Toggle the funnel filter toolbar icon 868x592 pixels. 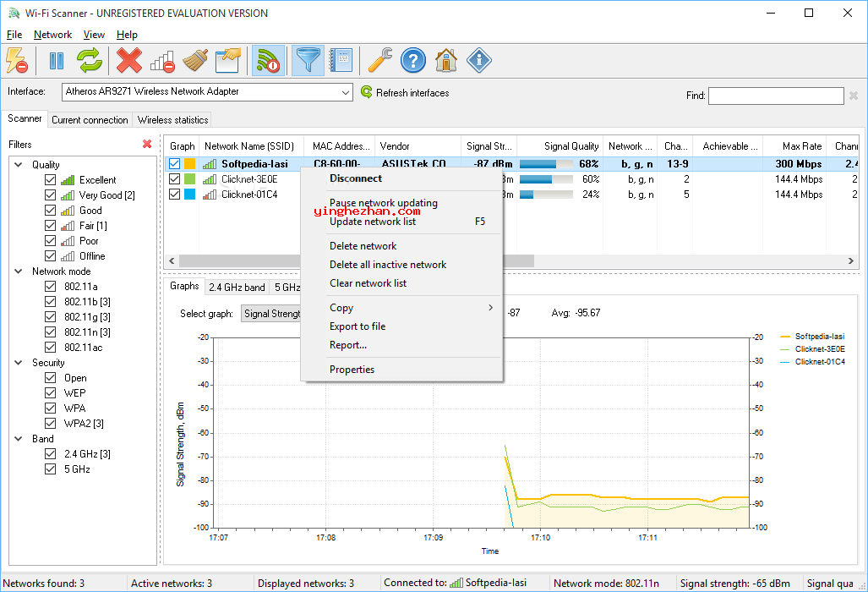coord(308,60)
